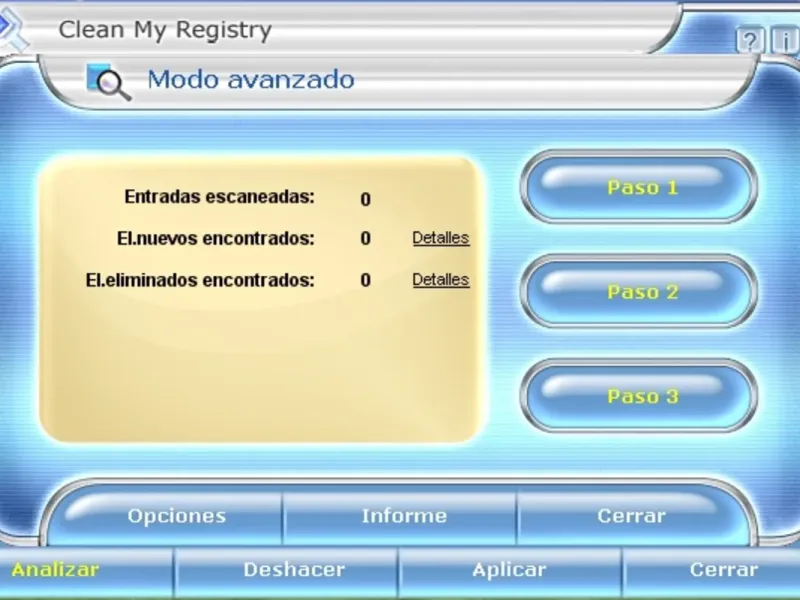This screenshot has width=800, height=600.
Task: Start Paso 1 button
Action: [639, 187]
